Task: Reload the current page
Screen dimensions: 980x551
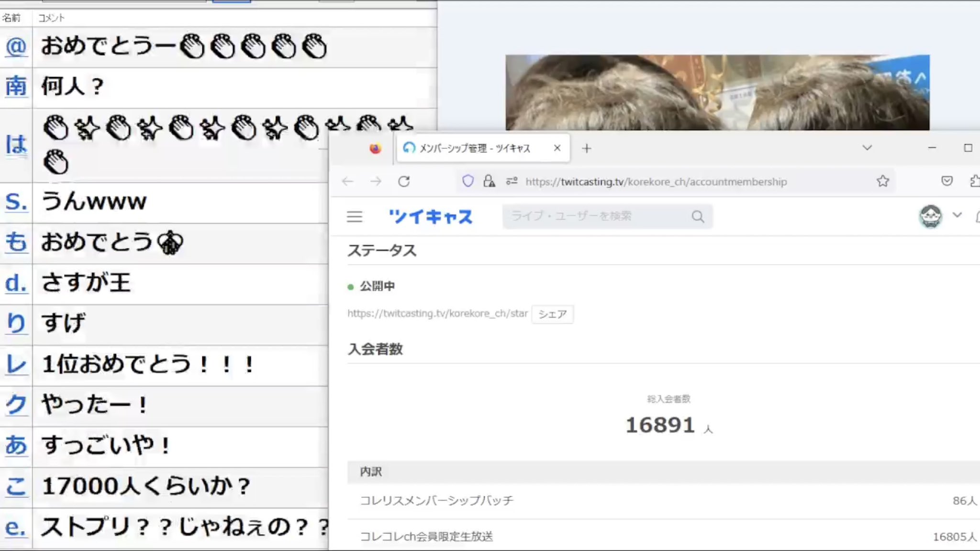Action: (404, 181)
